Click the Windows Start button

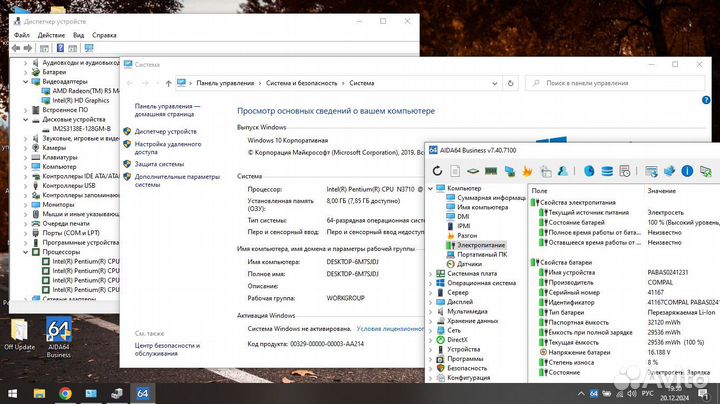point(12,393)
